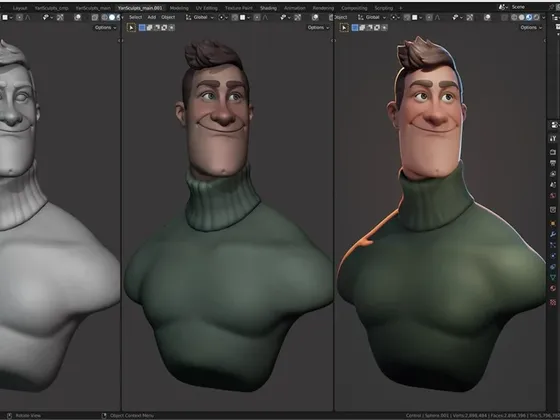This screenshot has width=560, height=420.
Task: Open the Scene properties tab
Action: (553, 185)
